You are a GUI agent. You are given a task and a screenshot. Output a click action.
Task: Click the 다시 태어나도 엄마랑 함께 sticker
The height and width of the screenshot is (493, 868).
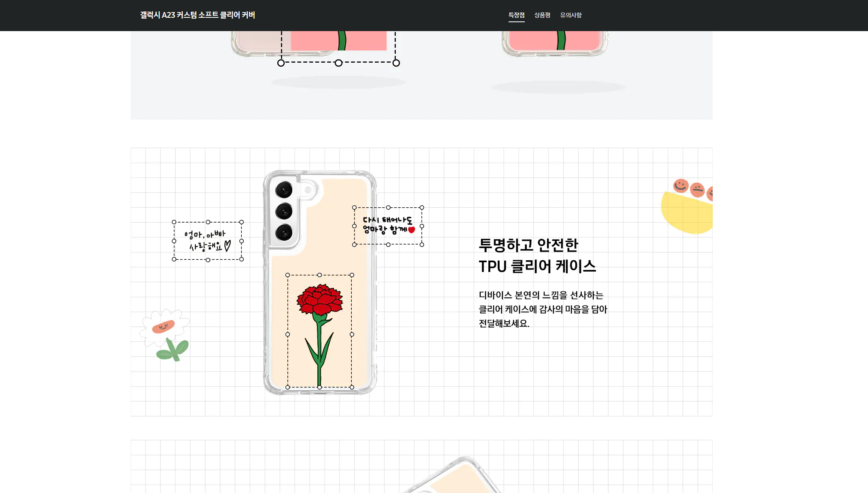point(388,226)
